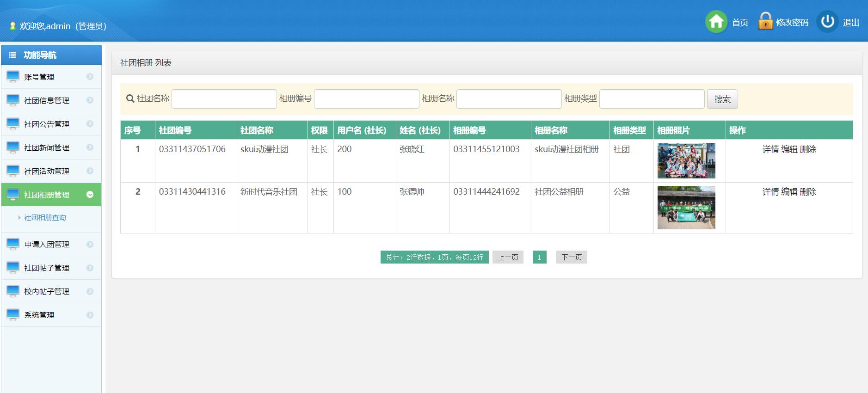The image size is (868, 393).
Task: View 详情 for skui动漫社团相册
Action: pyautogui.click(x=770, y=149)
